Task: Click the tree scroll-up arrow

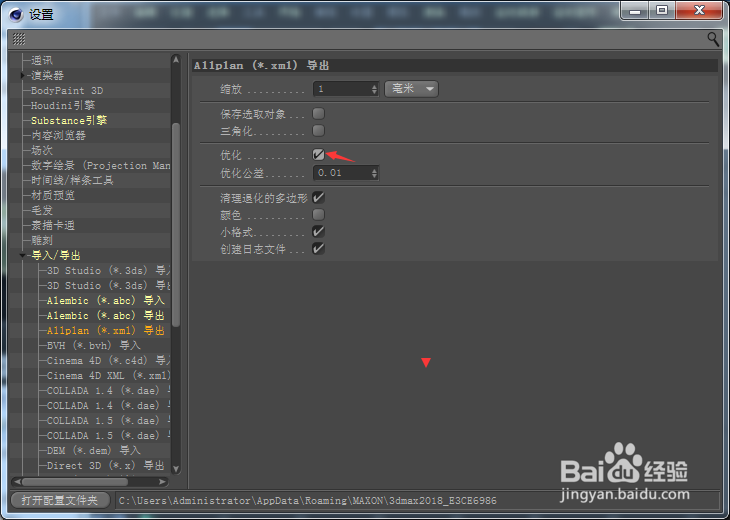Action: click(176, 59)
